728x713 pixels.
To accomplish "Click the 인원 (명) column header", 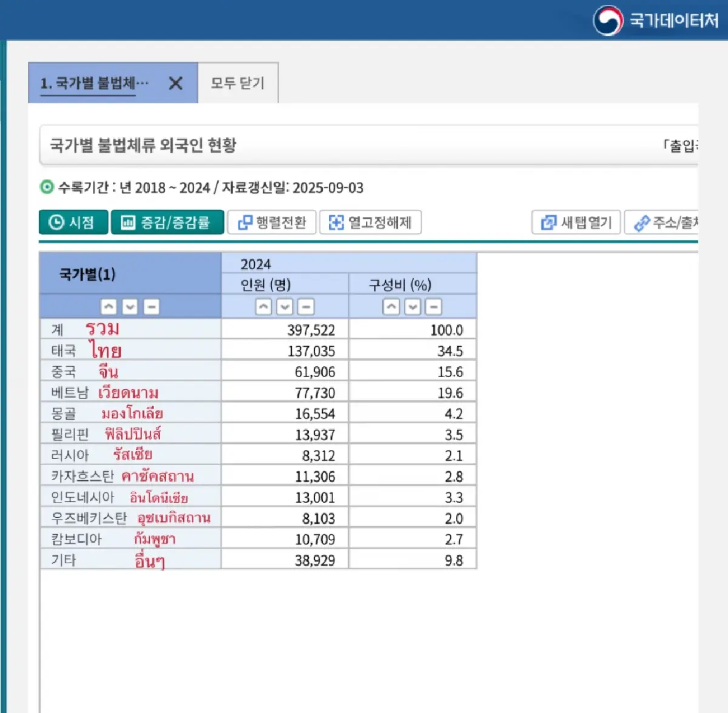I will click(285, 284).
